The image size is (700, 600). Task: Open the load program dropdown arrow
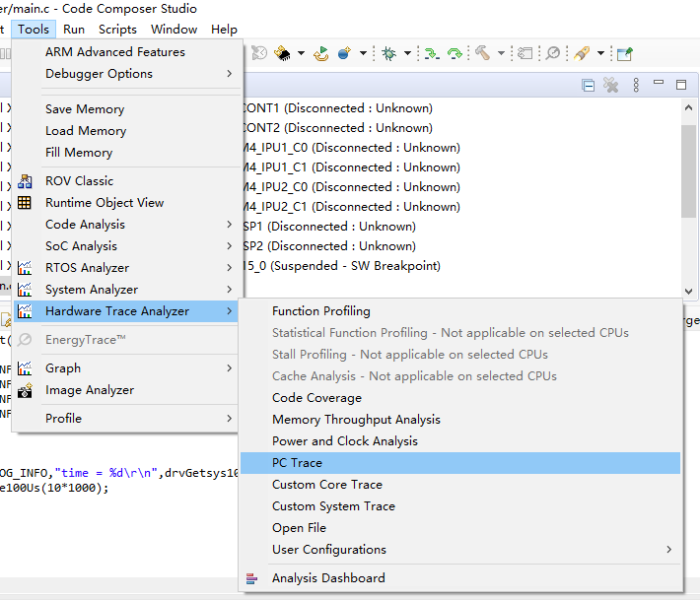[302, 53]
